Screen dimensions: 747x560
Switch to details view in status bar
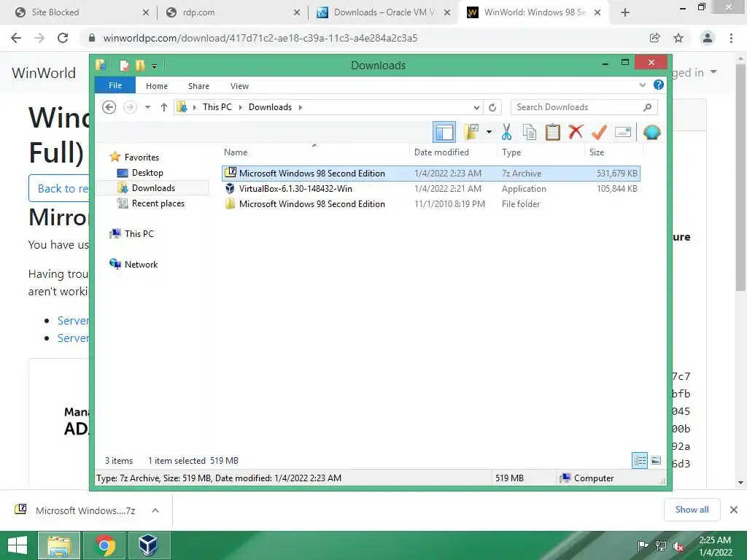[x=640, y=461]
